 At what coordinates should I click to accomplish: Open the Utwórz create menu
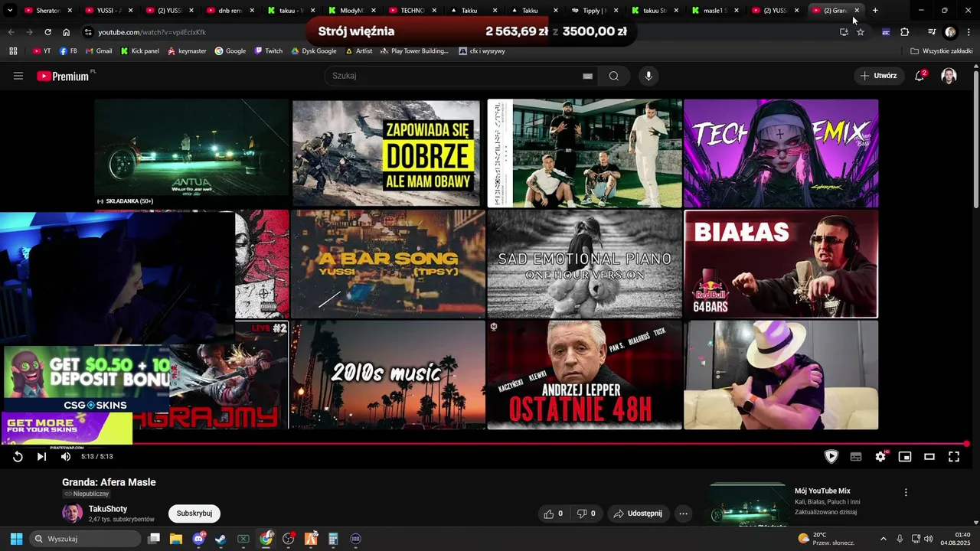click(x=878, y=76)
